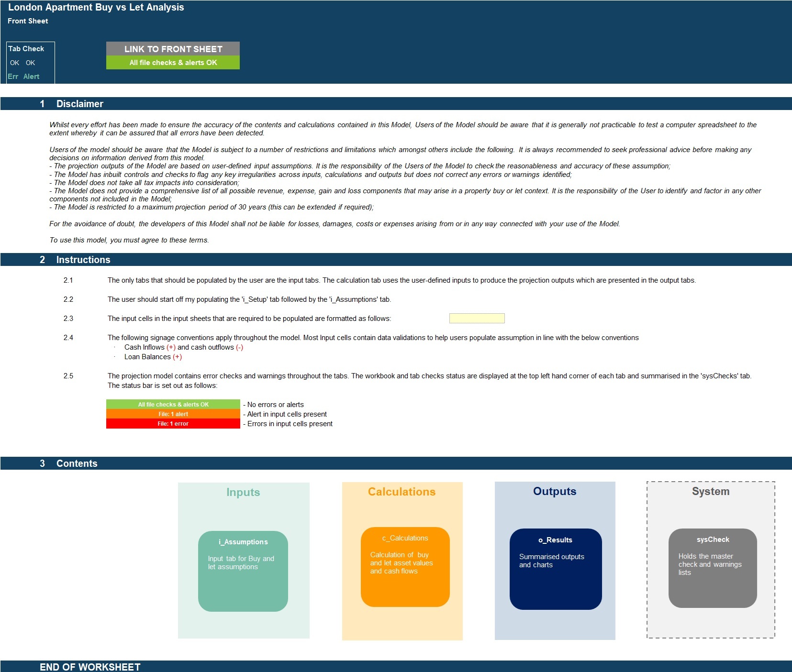Click 'Cash Inflows (+) and cash outflows (-)' line
The image size is (792, 672).
tap(184, 347)
